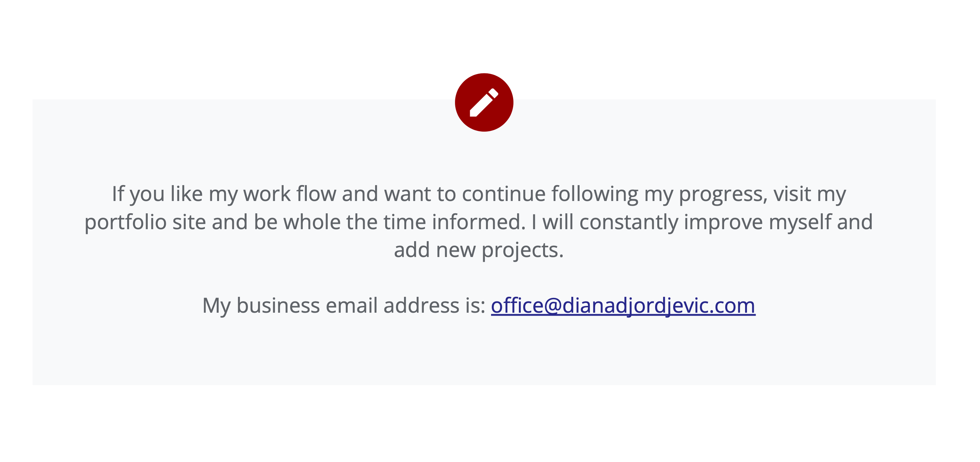
Task: Click the words "portfolio site" in the paragraph
Action: coord(145,222)
